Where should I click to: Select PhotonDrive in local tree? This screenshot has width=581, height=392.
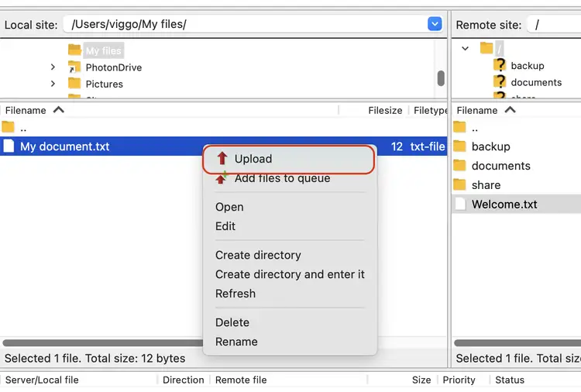point(114,67)
